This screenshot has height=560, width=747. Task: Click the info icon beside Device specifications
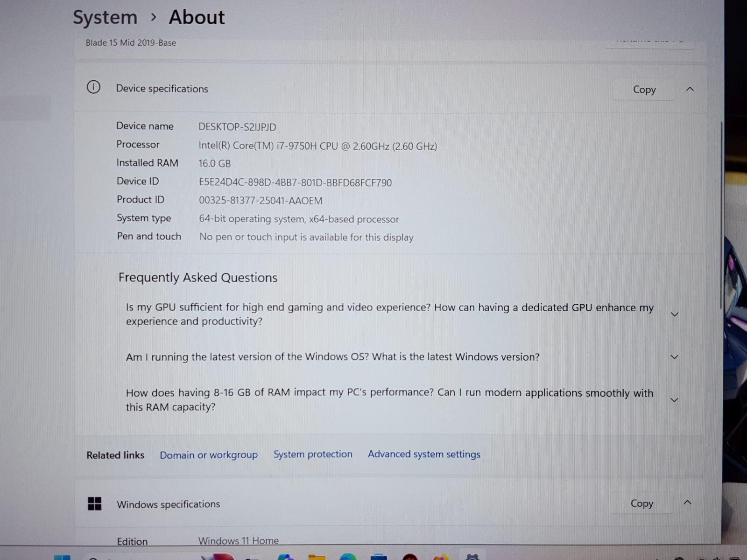coord(93,87)
